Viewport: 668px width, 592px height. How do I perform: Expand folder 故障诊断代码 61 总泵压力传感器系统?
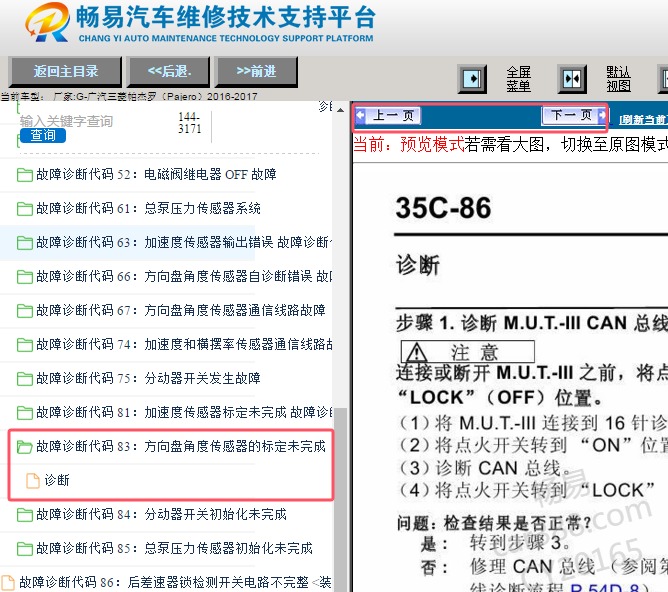pos(139,208)
